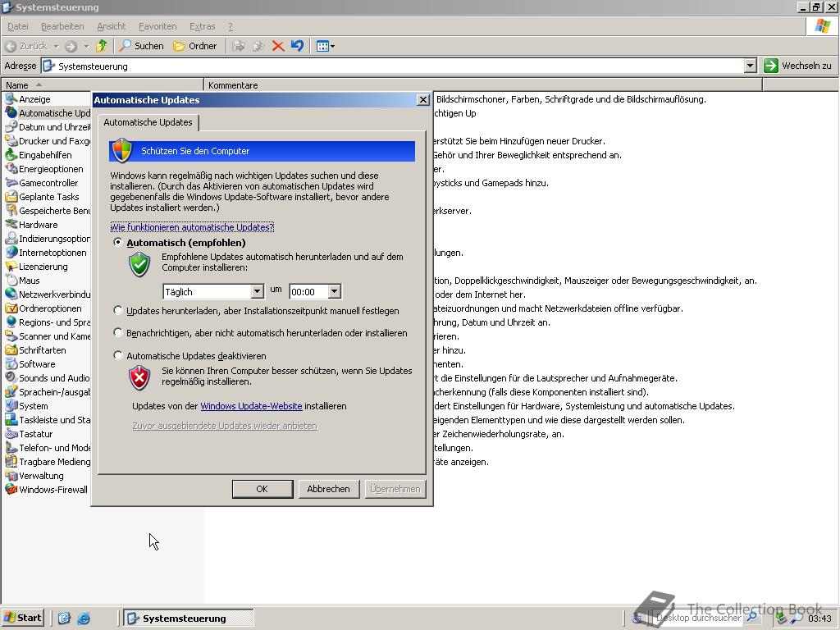
Task: Open the Maus icon
Action: tap(11, 281)
